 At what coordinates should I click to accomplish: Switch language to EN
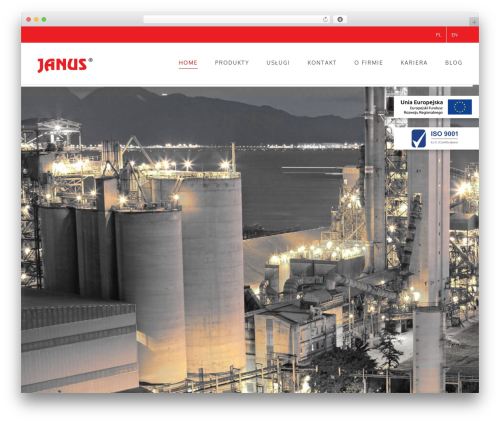pyautogui.click(x=454, y=35)
